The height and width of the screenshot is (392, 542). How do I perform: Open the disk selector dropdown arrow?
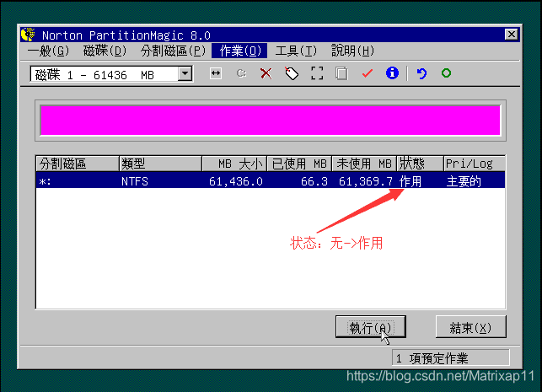(x=185, y=73)
